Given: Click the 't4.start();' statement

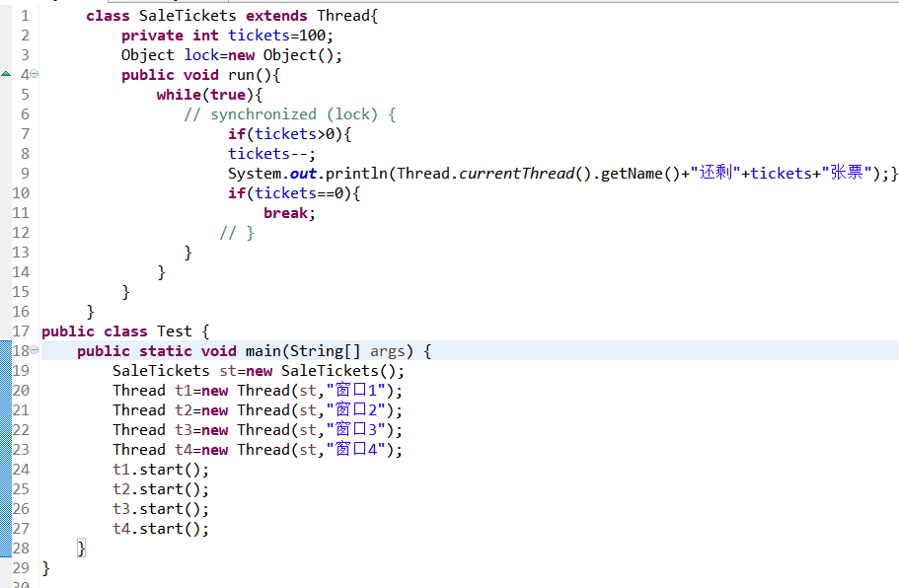Looking at the screenshot, I should [161, 529].
